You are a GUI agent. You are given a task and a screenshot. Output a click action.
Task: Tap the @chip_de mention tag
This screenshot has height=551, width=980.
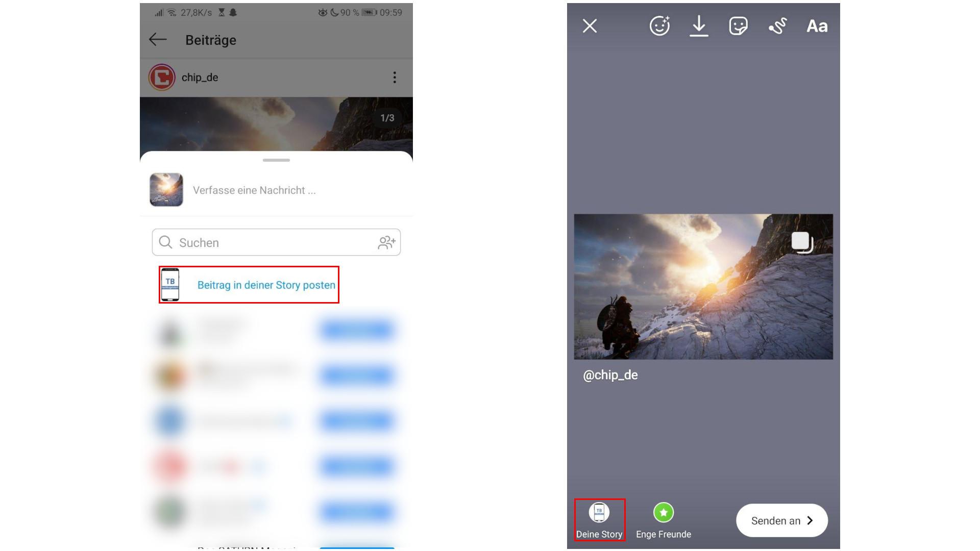click(610, 375)
